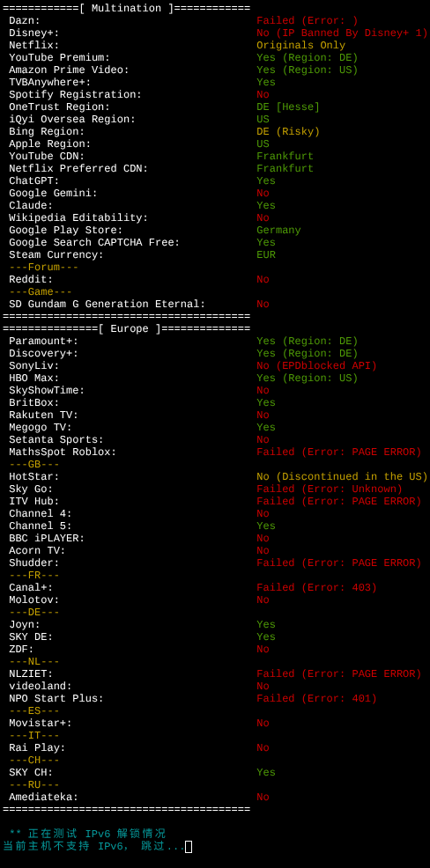This screenshot has height=868, width=430.
Task: Click the 'Amediateka:' label
Action: (44, 798)
